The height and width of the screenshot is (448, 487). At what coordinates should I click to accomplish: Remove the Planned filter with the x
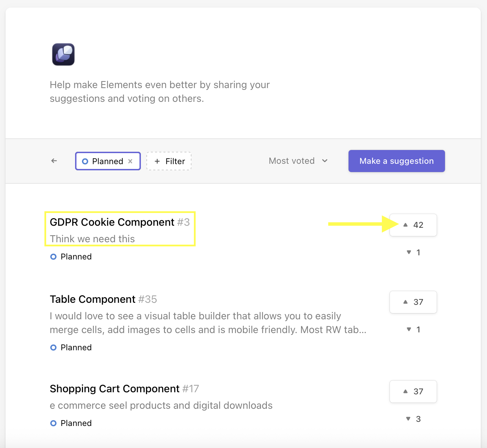[x=130, y=161]
